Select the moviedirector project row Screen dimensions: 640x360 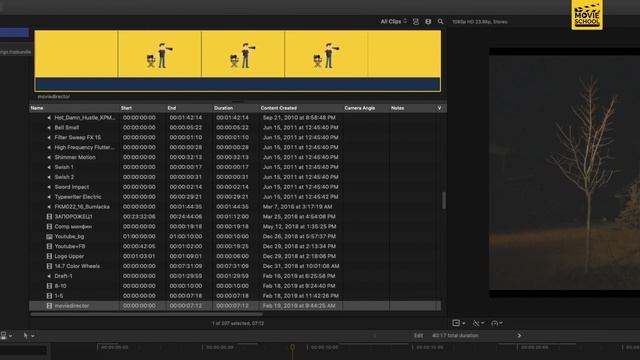pos(235,306)
